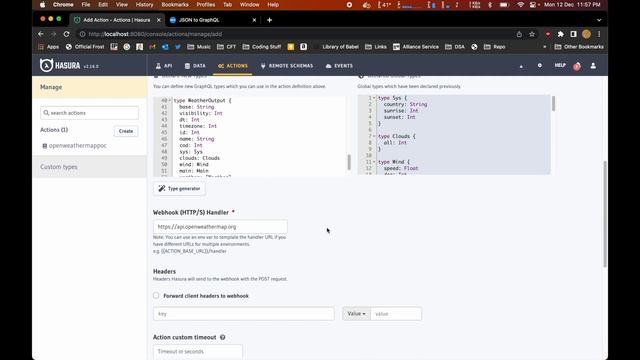Image resolution: width=640 pixels, height=360 pixels.
Task: Open the History menu
Action: click(144, 5)
